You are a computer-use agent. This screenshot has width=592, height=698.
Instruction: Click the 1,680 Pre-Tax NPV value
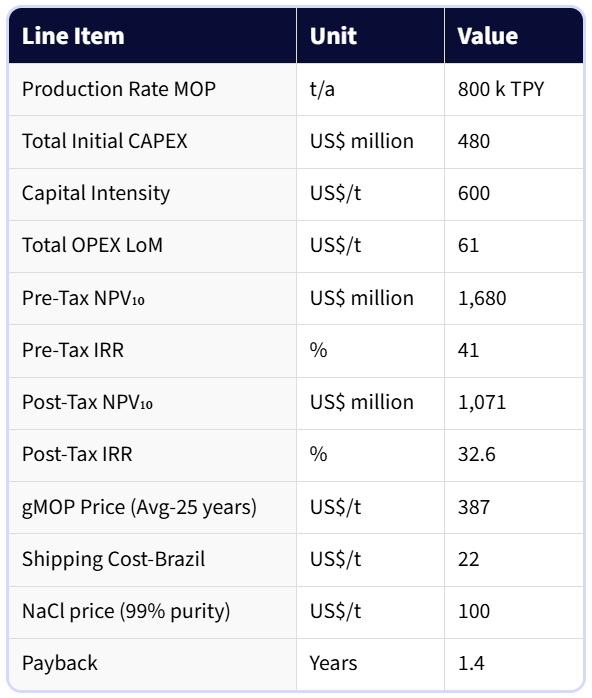[482, 298]
